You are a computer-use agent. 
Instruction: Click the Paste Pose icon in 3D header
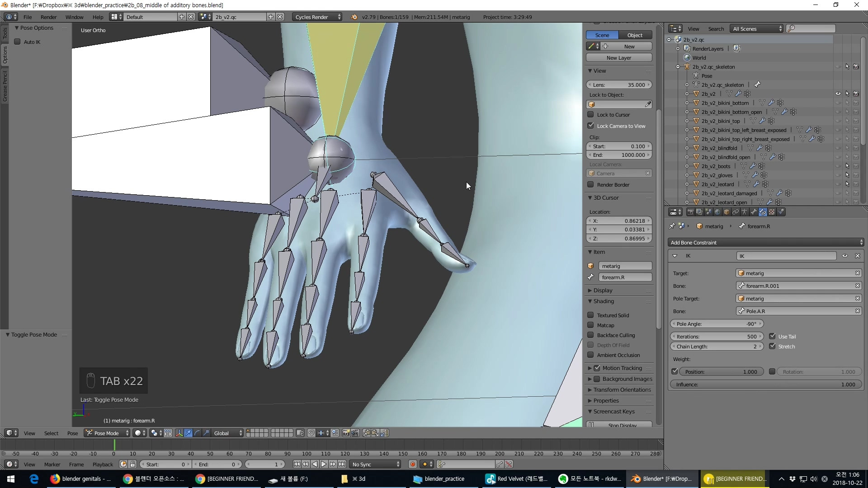pyautogui.click(x=375, y=433)
